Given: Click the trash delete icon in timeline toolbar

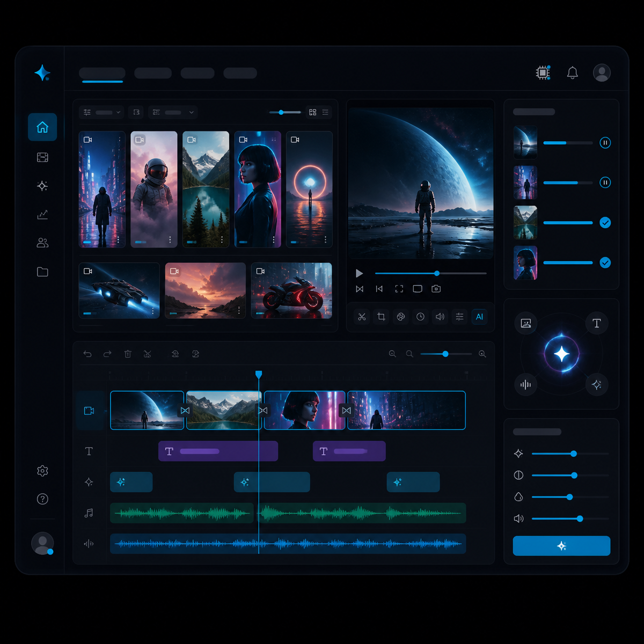Looking at the screenshot, I should (128, 354).
